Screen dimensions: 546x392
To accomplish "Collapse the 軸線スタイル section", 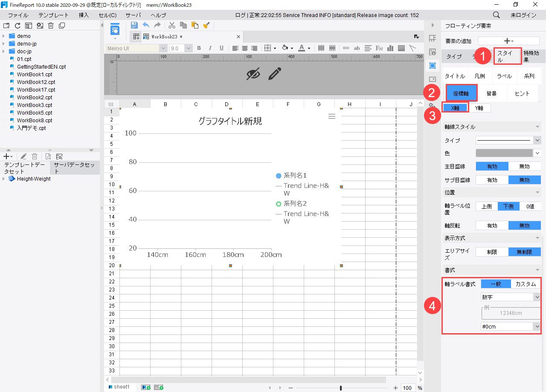I will click(537, 127).
